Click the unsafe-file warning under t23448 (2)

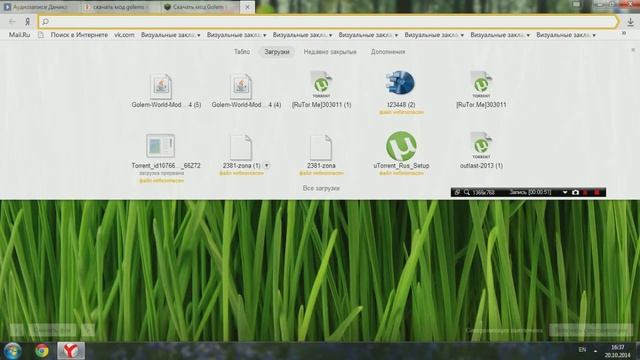pos(401,112)
